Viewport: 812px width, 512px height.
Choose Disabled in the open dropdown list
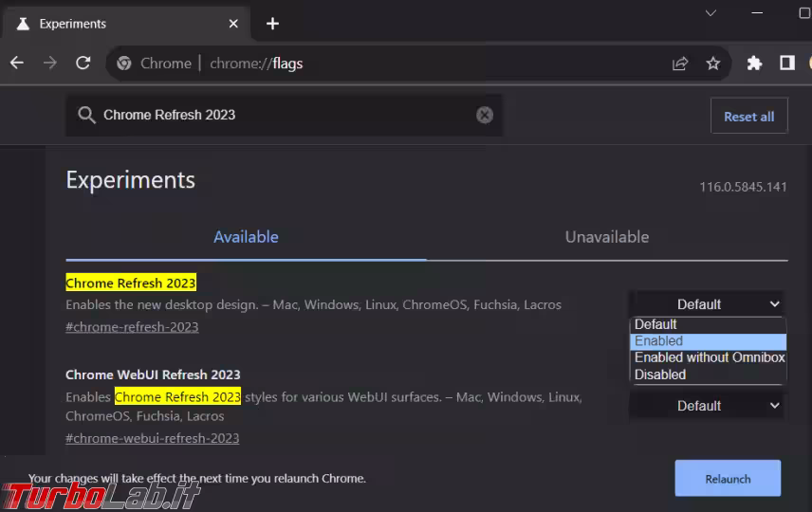pyautogui.click(x=708, y=375)
